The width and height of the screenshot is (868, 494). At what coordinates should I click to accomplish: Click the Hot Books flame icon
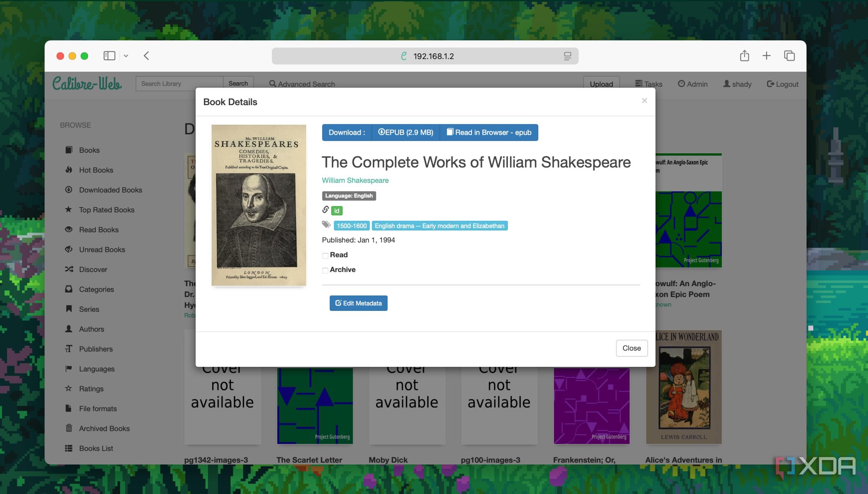[x=69, y=170]
